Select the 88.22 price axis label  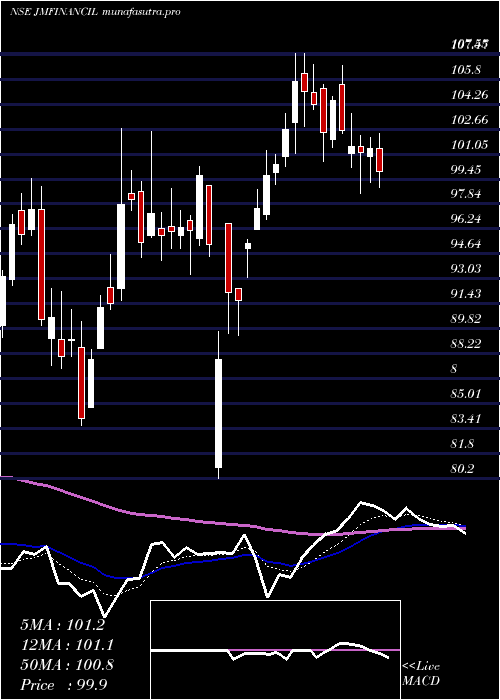(467, 344)
